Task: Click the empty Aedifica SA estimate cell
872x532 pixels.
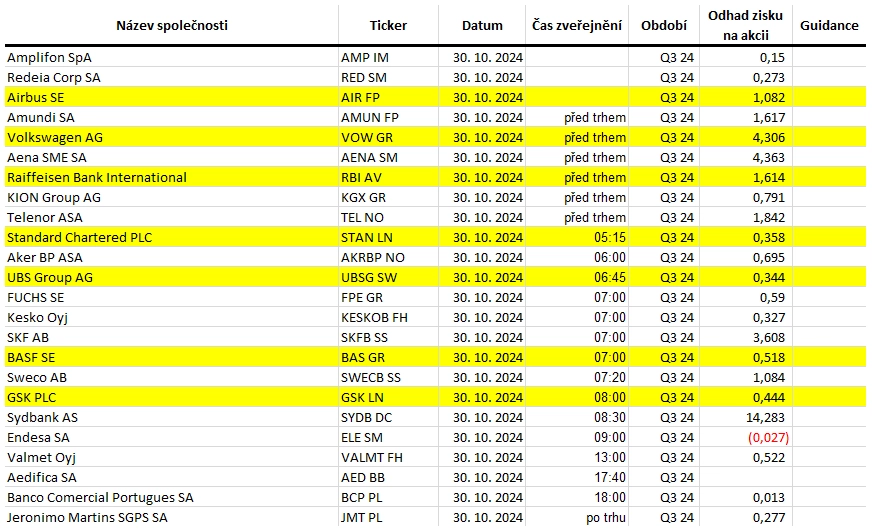Action: [x=746, y=478]
